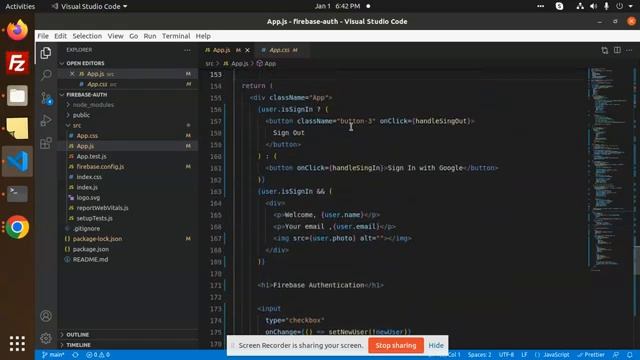Viewport: 640px width, 360px height.
Task: Launch FileZilla from the dock
Action: pos(17,63)
